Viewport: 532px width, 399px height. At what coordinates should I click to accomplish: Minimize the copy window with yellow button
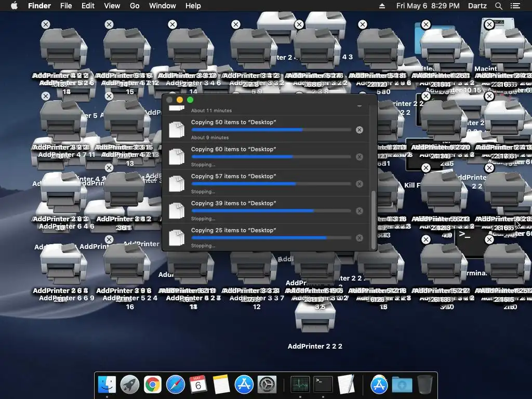pyautogui.click(x=180, y=100)
